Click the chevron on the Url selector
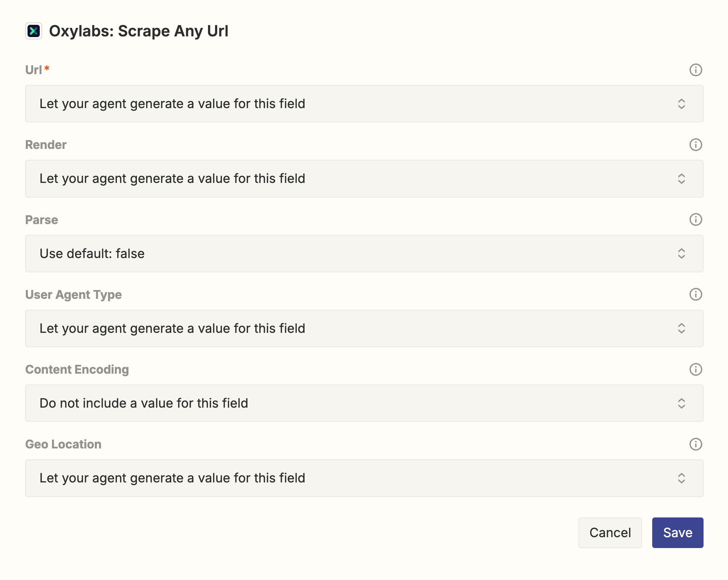This screenshot has width=728, height=580. (682, 104)
